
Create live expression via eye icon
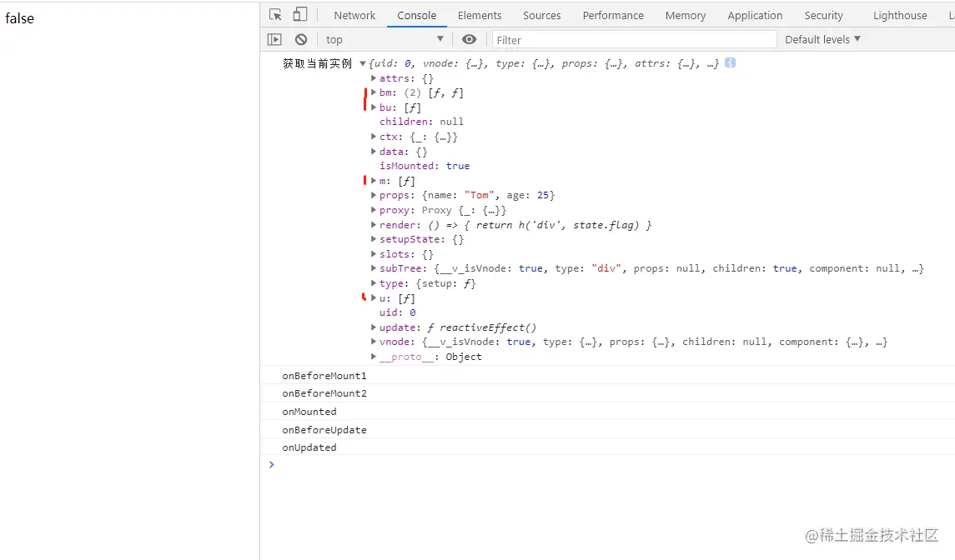pyautogui.click(x=469, y=39)
